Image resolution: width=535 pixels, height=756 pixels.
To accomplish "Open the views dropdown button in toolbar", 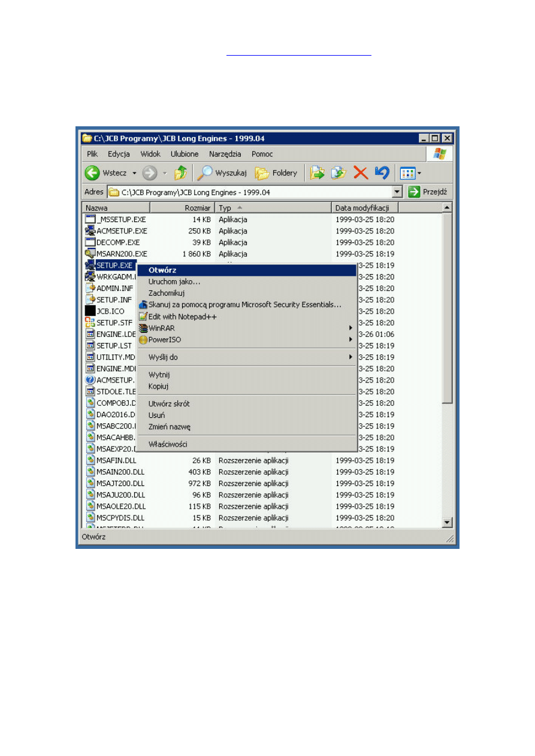I will tap(410, 173).
